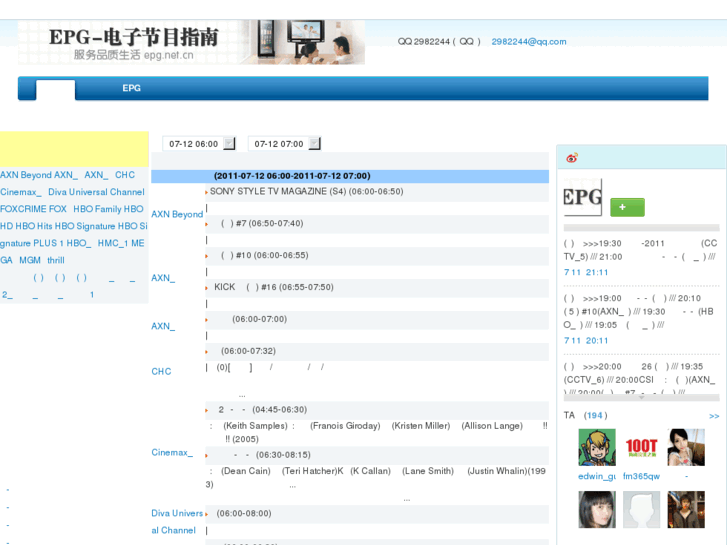Viewport: 727px width, 545px height.
Task: Click HBO Family in the channel list
Action: [x=97, y=209]
